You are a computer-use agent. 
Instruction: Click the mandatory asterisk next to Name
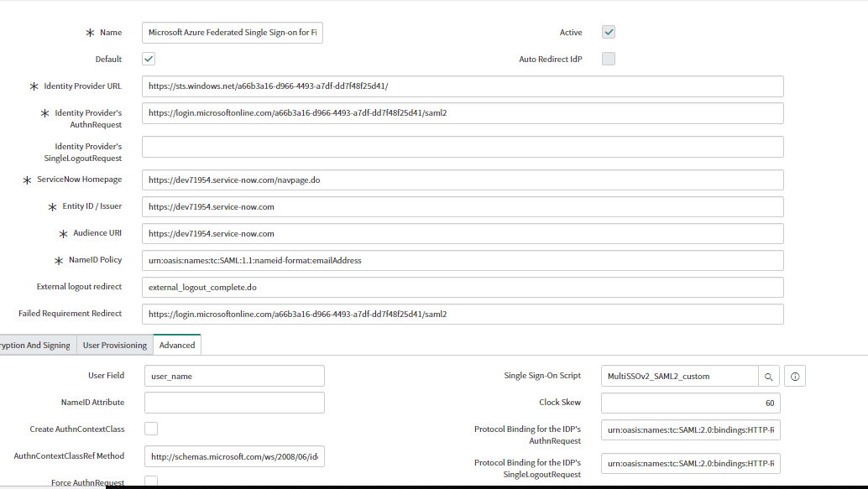click(x=90, y=32)
